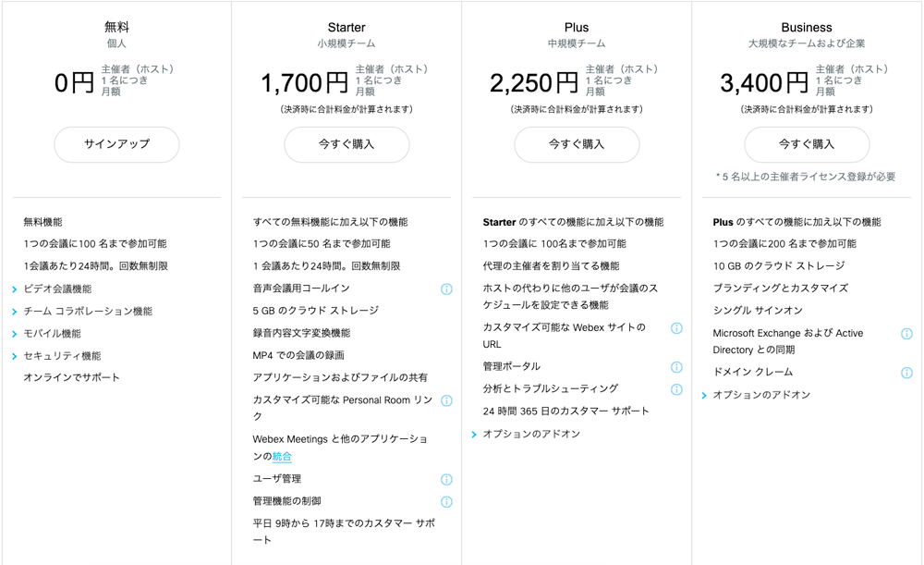The height and width of the screenshot is (565, 924).
Task: Click info icon beside ドメイン クレーム
Action: click(906, 374)
